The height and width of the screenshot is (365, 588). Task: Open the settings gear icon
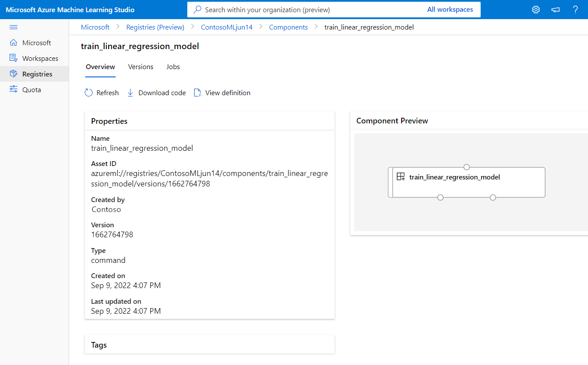click(x=536, y=10)
